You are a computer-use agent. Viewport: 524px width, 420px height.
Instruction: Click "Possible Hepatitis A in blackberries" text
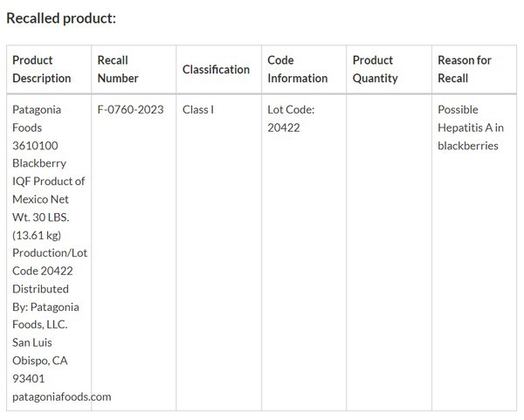point(470,127)
